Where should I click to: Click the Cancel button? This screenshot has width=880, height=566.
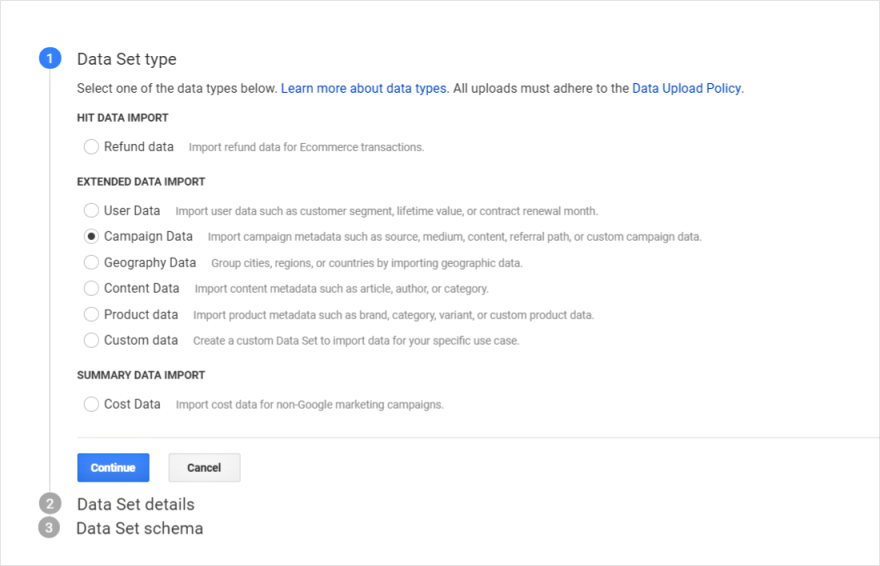204,467
